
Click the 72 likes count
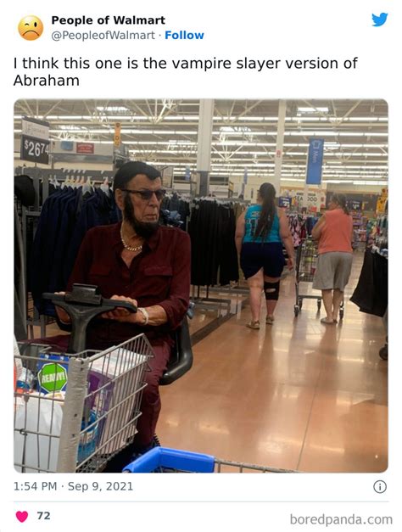pos(44,516)
